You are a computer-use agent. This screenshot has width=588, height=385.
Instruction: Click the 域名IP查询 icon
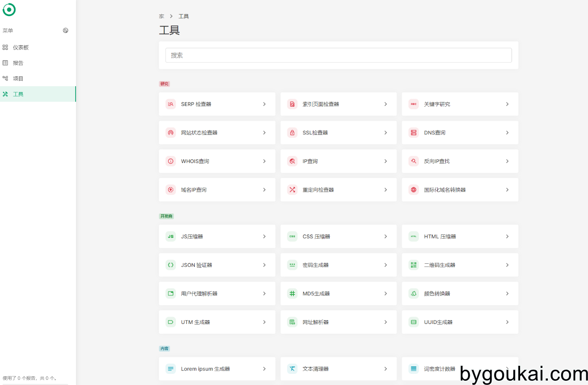[x=171, y=190]
